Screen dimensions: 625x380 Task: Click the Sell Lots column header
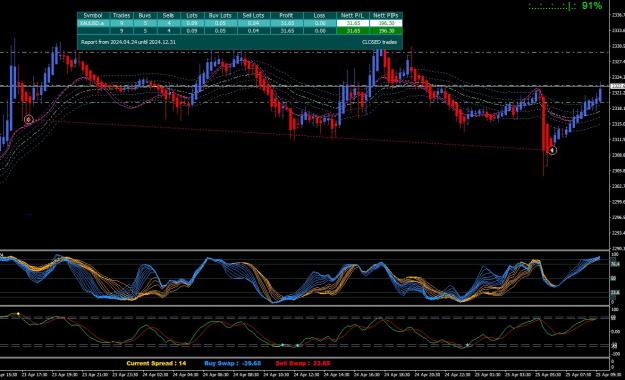click(253, 16)
